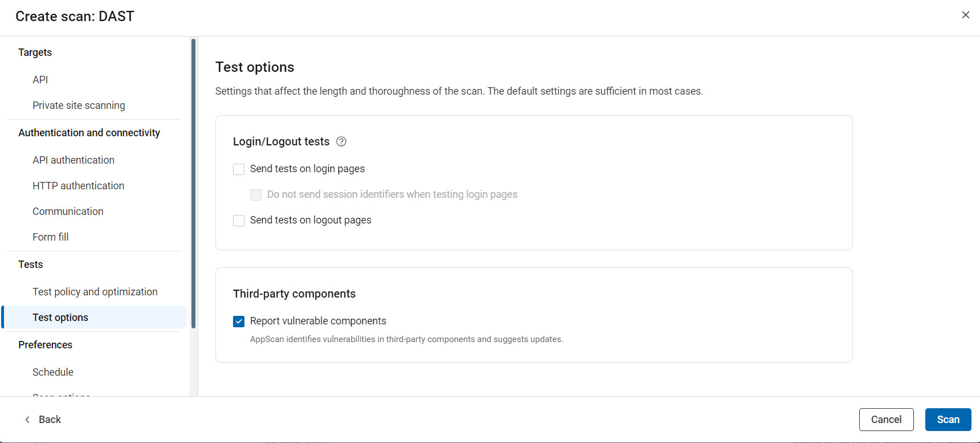The height and width of the screenshot is (443, 980).
Task: Select Test options in sidebar
Action: pos(60,318)
